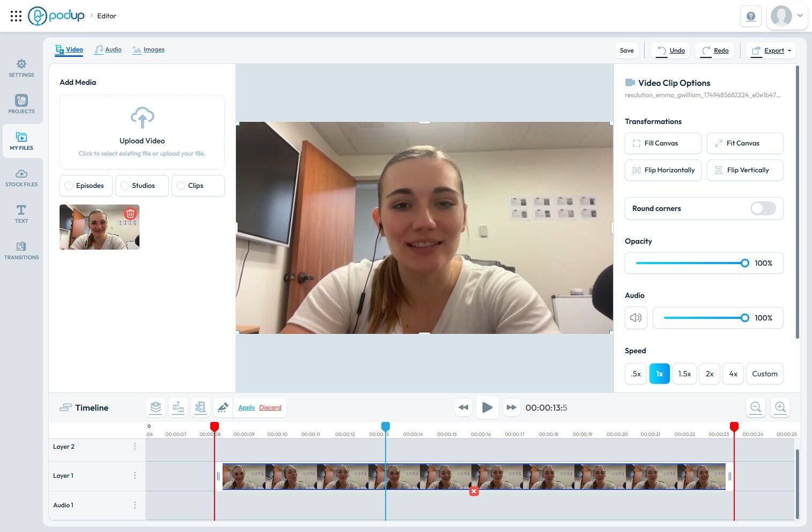
Task: Open Layer 2 options menu
Action: [x=135, y=447]
